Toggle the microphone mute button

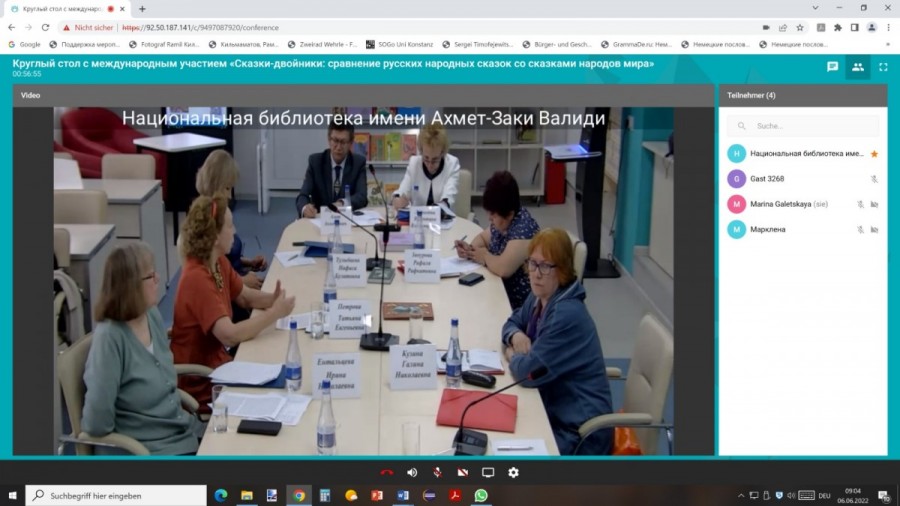(437, 472)
